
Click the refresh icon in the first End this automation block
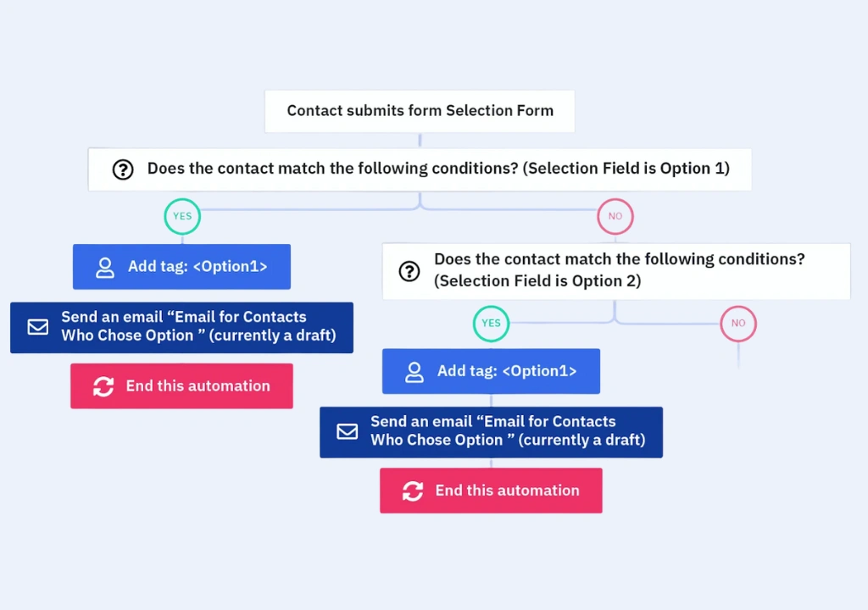click(103, 386)
